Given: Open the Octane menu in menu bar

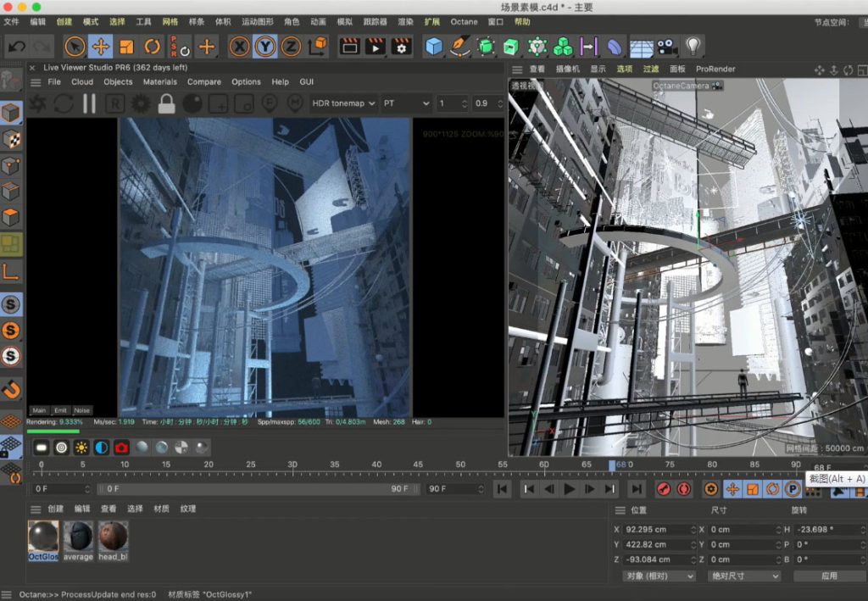Looking at the screenshot, I should (x=464, y=21).
